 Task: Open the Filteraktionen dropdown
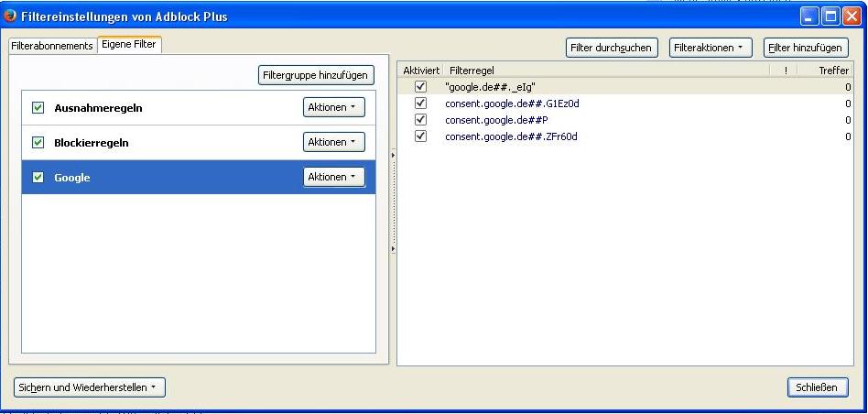click(x=711, y=48)
